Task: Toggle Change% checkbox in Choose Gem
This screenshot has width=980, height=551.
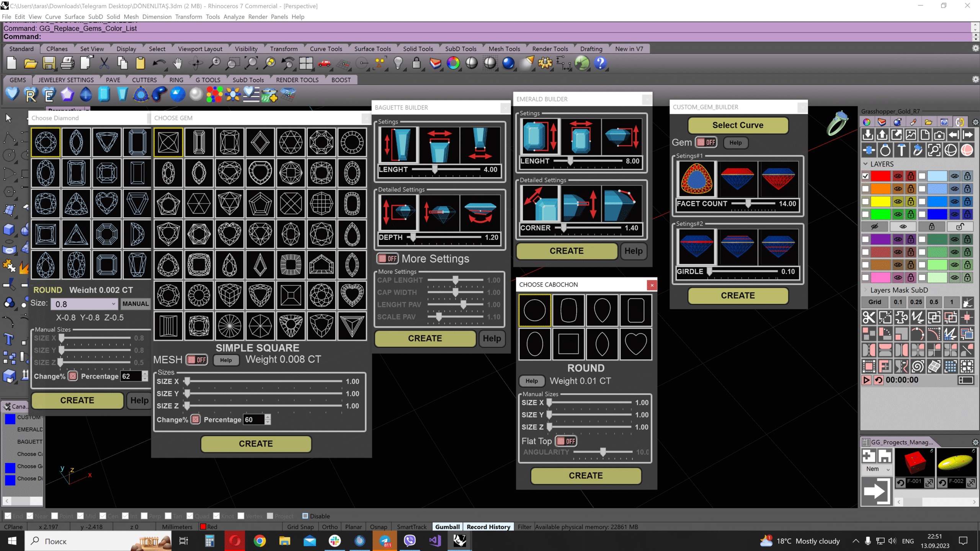Action: 196,419
